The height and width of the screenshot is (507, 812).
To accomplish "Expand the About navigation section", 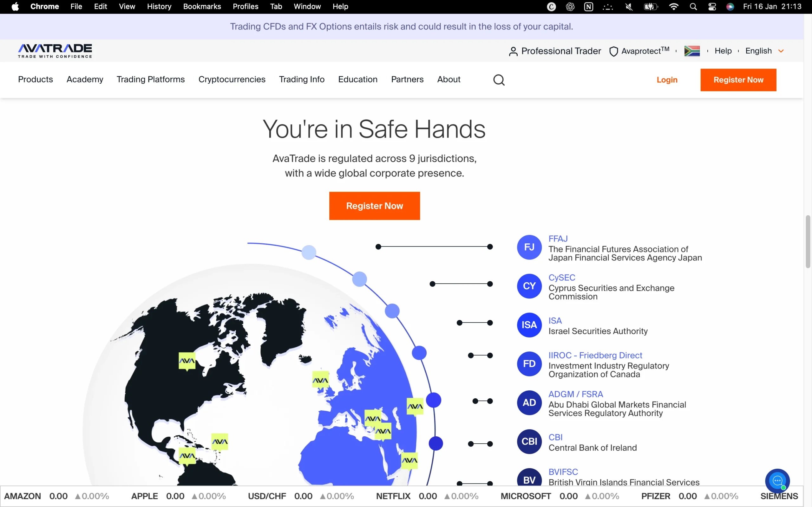I will [449, 80].
